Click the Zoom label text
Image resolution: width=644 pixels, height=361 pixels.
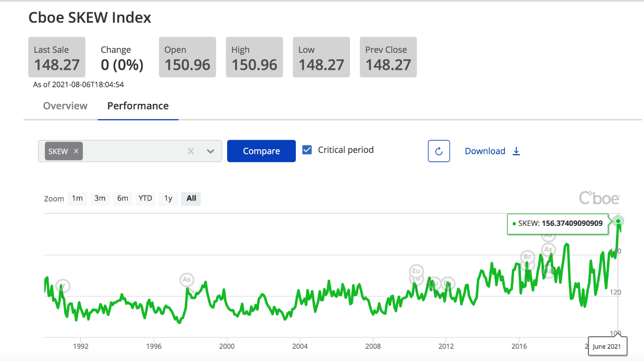point(54,199)
